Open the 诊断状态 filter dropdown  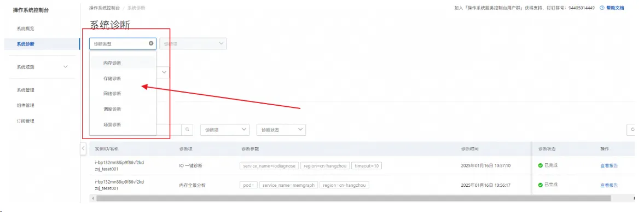(x=281, y=129)
